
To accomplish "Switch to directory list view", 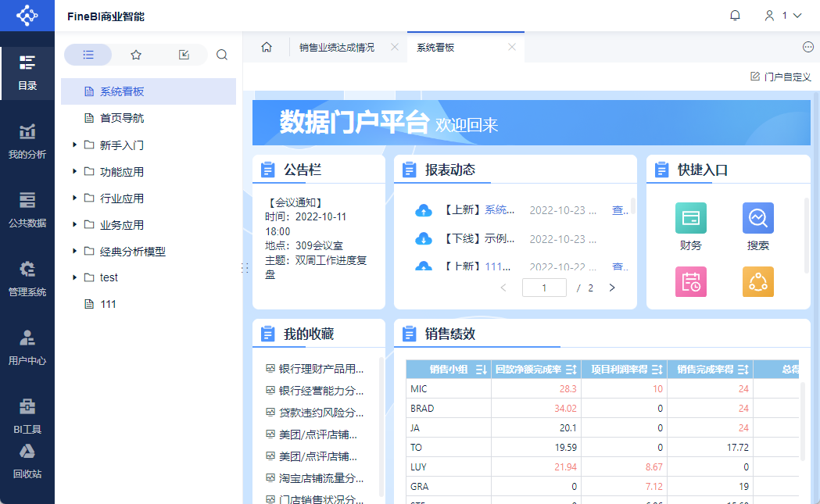I will click(88, 55).
